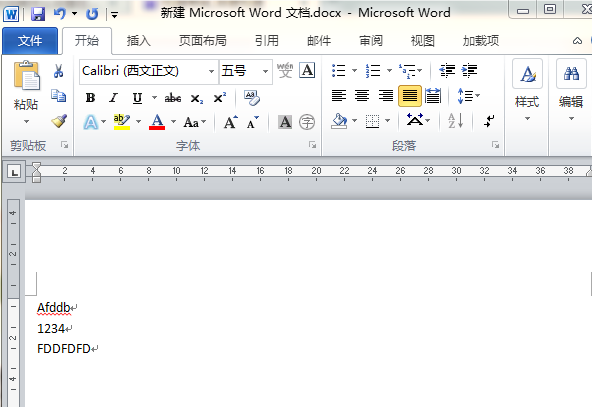Open the 页面布局 ribbon tab

click(x=203, y=40)
